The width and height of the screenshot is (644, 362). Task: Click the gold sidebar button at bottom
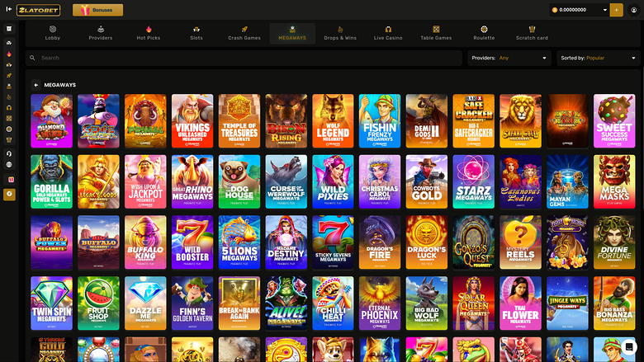[x=9, y=195]
